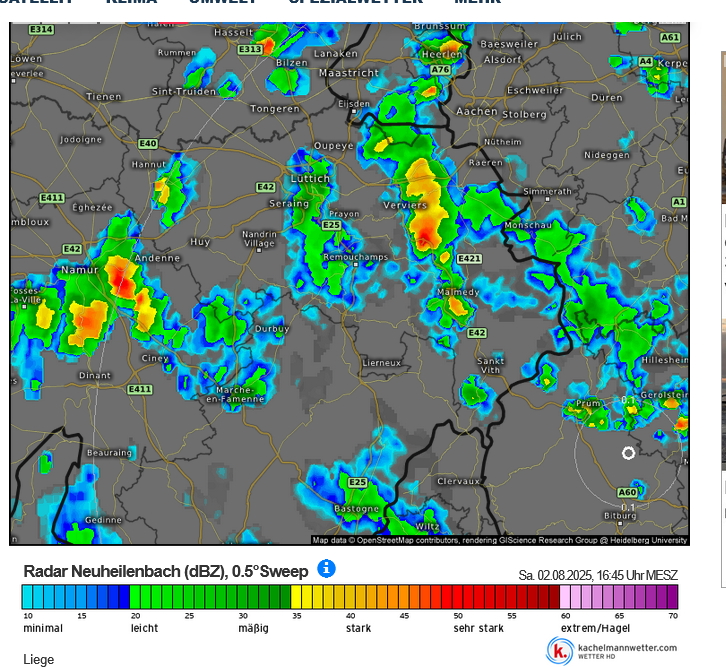Viewport: 726px width, 667px height.
Task: Click the 'Beauraing' town label
Action: (109, 453)
